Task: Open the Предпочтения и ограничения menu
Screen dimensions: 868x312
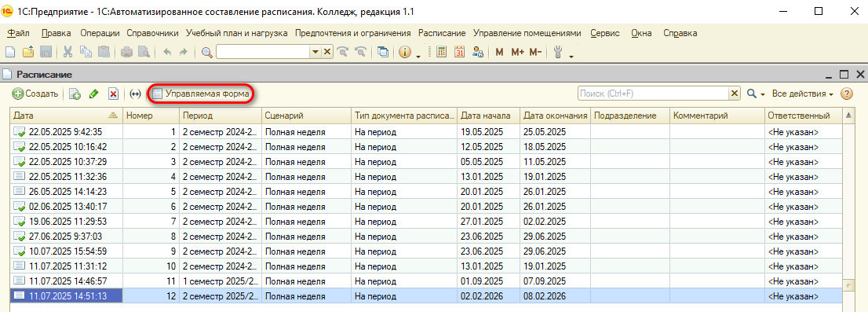Action: 352,33
